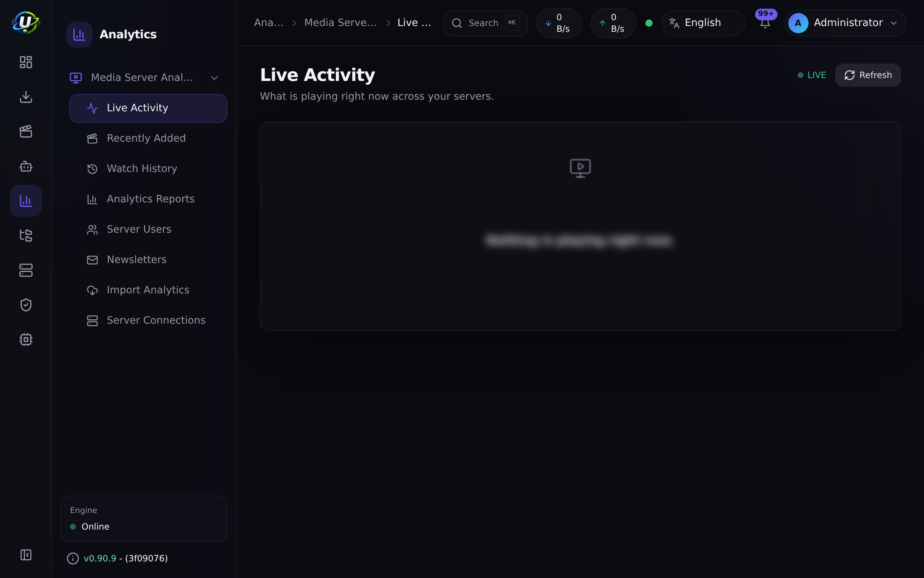Click the green connection status dot
The height and width of the screenshot is (578, 924).
pos(649,23)
